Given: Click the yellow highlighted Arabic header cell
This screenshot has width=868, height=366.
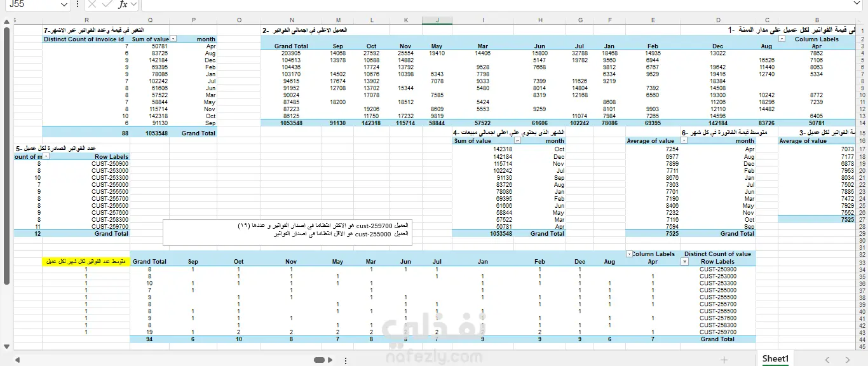Looking at the screenshot, I should click(x=86, y=261).
